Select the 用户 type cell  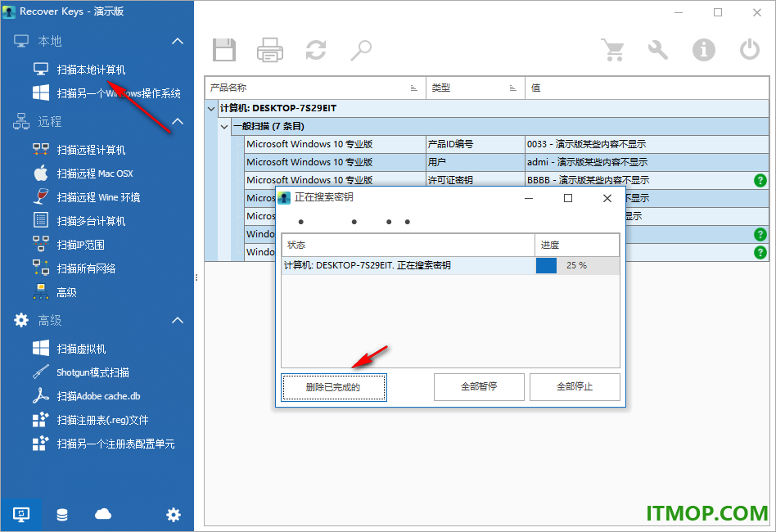pyautogui.click(x=475, y=162)
